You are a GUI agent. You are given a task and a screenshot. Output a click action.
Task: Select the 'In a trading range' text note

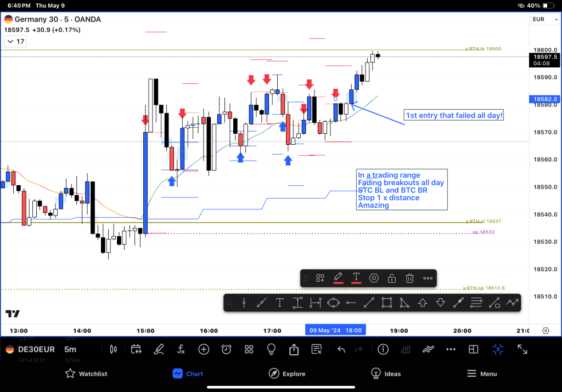401,190
